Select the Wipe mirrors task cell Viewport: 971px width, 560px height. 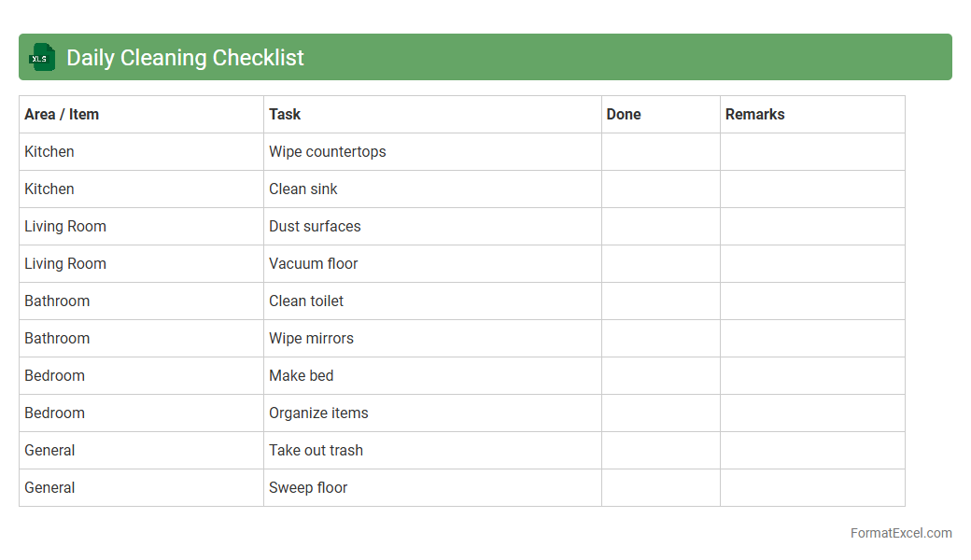pos(311,338)
